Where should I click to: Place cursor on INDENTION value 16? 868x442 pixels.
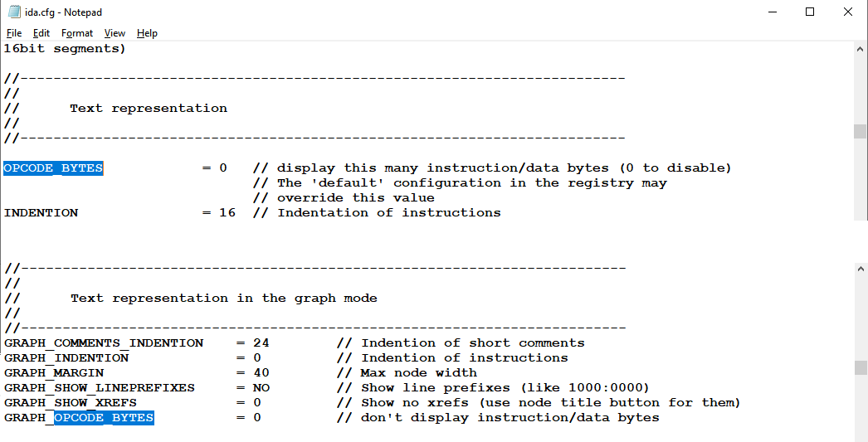[227, 212]
